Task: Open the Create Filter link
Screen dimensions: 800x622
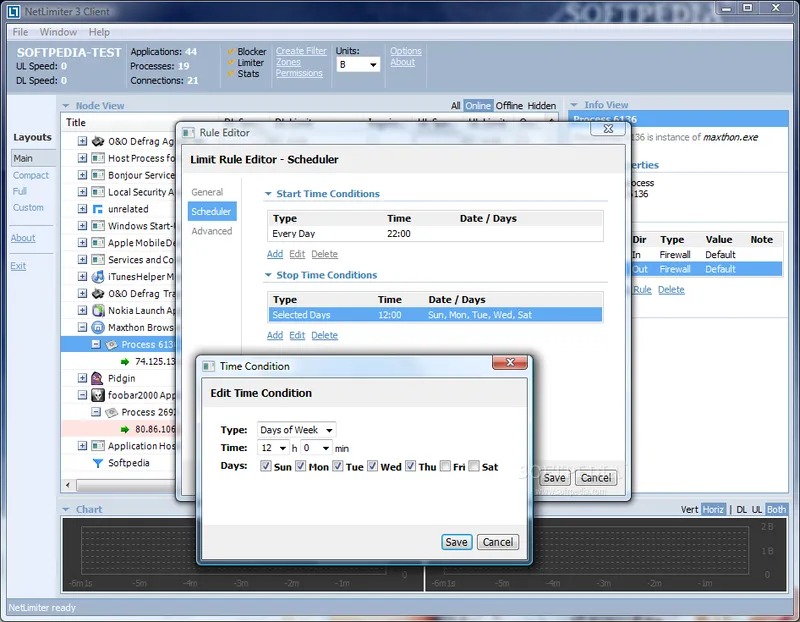Action: (x=301, y=51)
